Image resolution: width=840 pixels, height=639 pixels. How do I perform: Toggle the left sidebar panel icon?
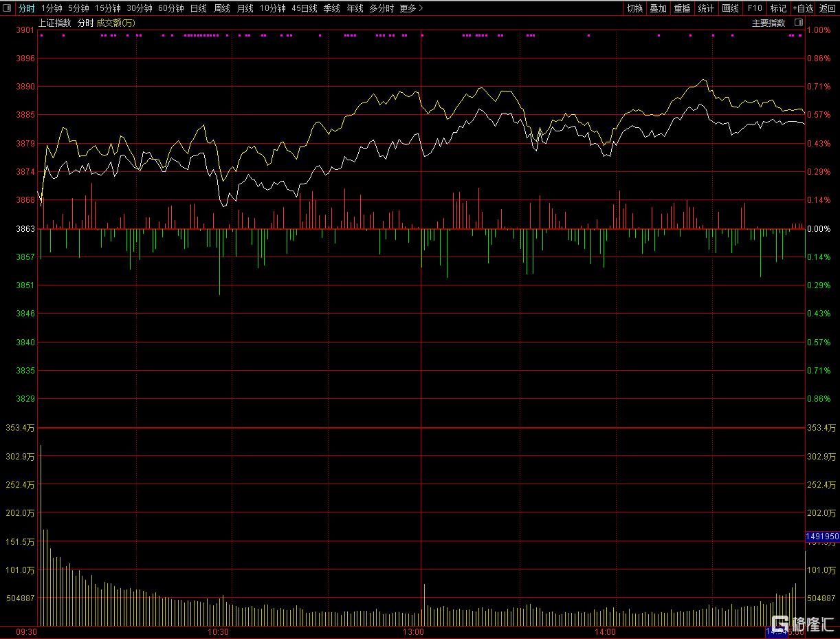[7, 8]
